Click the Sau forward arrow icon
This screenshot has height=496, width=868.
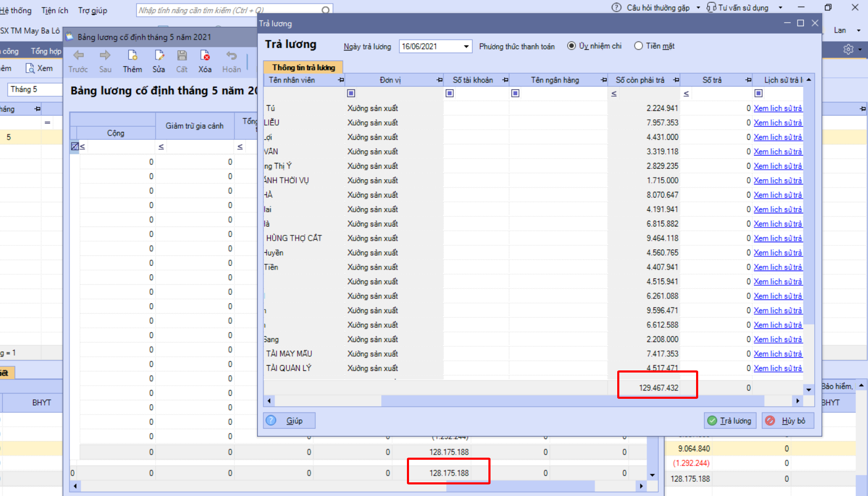coord(105,55)
